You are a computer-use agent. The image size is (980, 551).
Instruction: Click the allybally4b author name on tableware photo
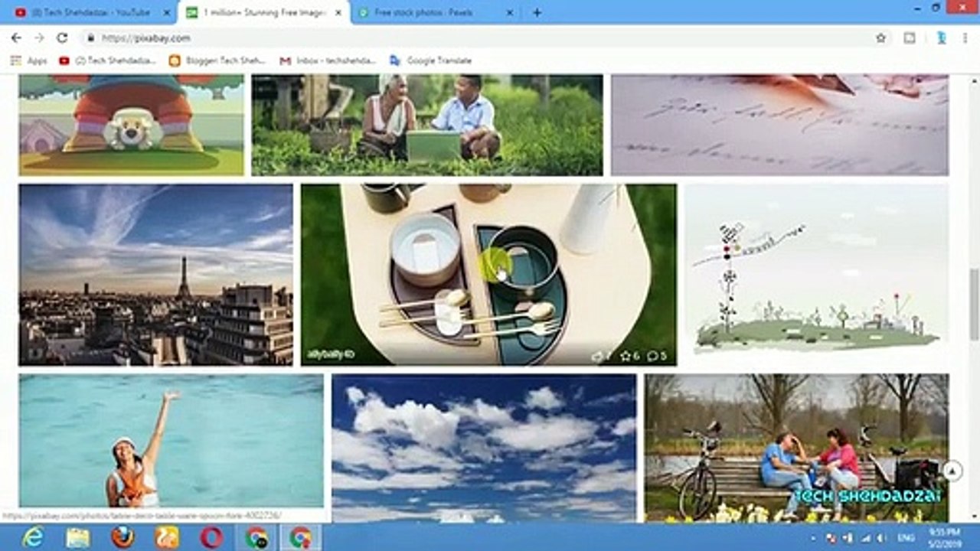coord(330,356)
